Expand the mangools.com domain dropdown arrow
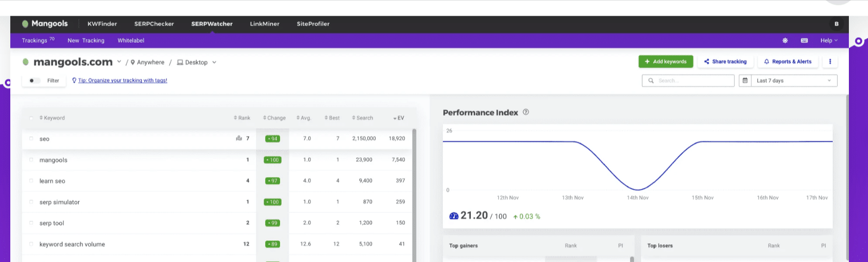The width and height of the screenshot is (868, 262). point(119,62)
